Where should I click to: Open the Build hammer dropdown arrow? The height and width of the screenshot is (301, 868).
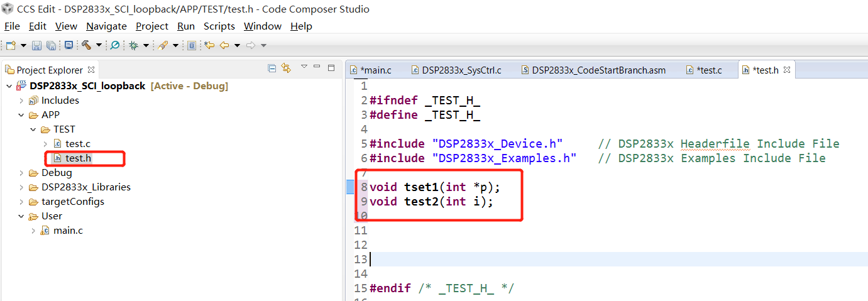pyautogui.click(x=99, y=45)
